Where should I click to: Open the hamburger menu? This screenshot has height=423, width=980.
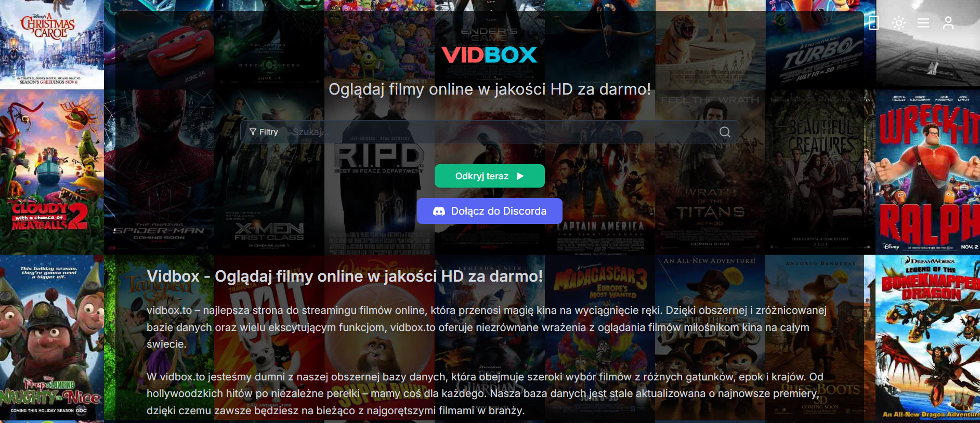pos(923,23)
